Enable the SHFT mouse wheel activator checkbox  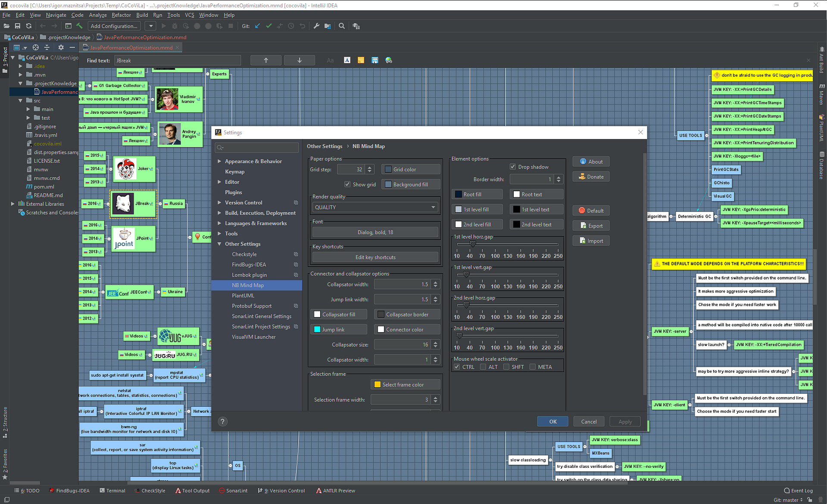tap(506, 367)
